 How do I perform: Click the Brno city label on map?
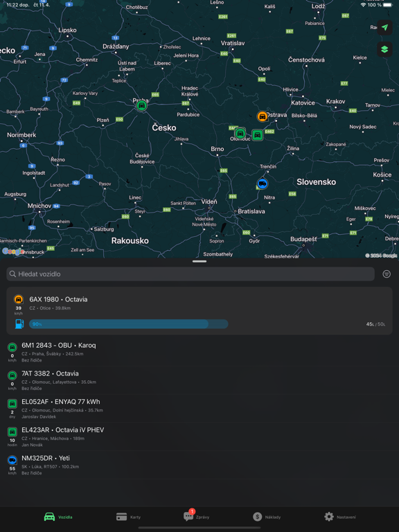[x=217, y=149]
